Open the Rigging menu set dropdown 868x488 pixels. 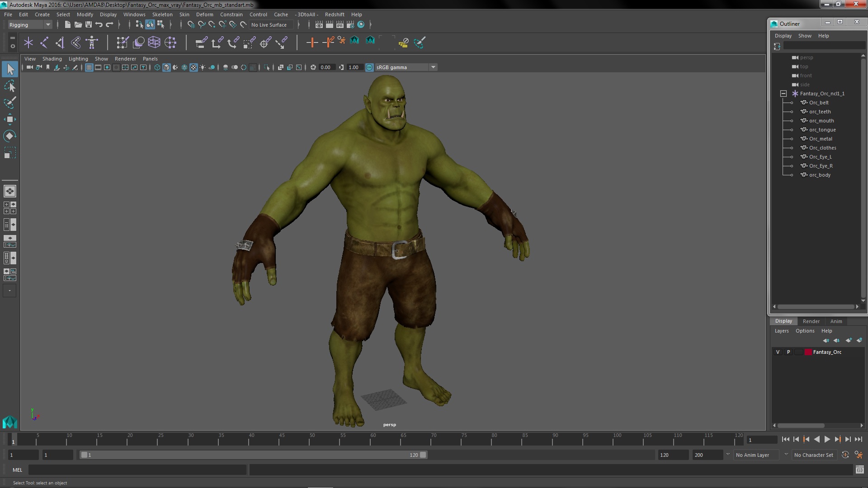[30, 25]
